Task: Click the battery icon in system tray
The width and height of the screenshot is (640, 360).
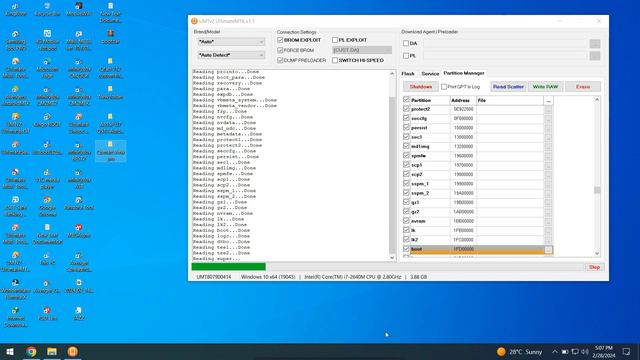Action: click(x=565, y=351)
